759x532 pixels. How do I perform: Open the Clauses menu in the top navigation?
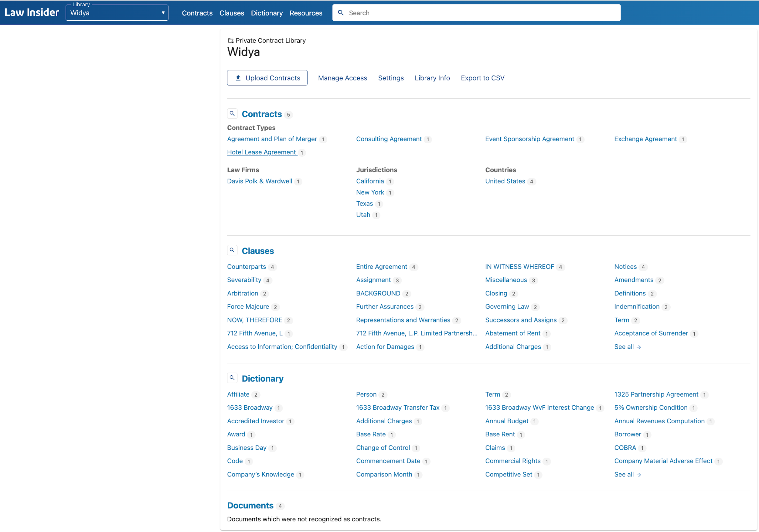click(232, 13)
